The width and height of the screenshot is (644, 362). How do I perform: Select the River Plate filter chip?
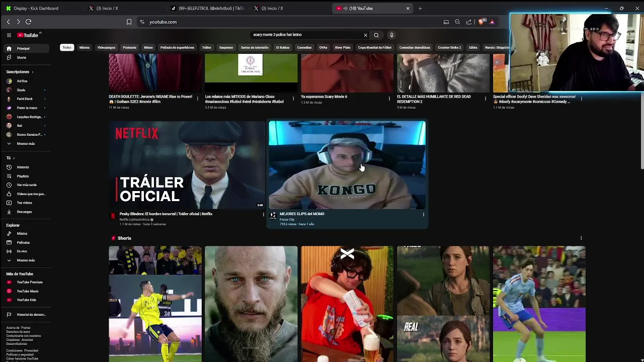[x=343, y=47]
